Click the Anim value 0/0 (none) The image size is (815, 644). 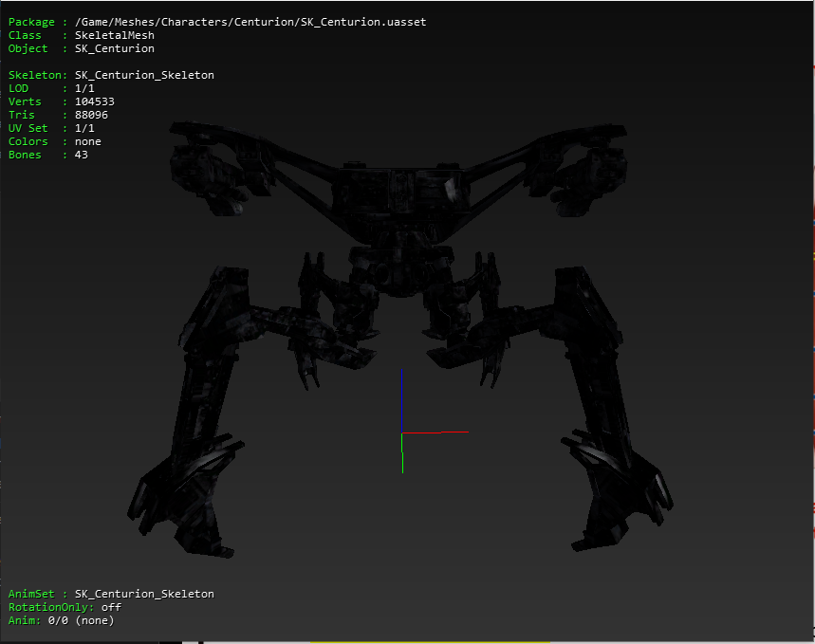[x=81, y=620]
